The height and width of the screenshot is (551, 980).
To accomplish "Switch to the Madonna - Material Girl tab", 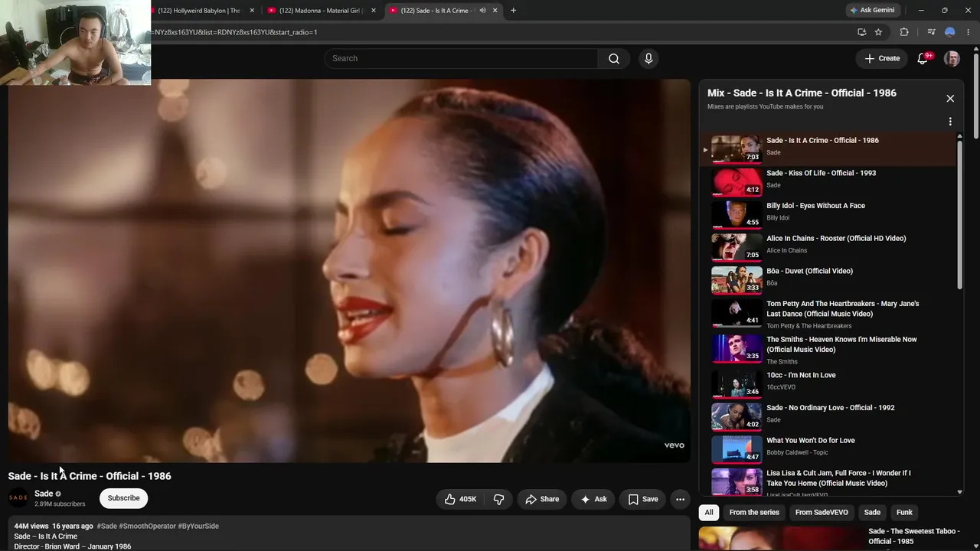I will [322, 11].
